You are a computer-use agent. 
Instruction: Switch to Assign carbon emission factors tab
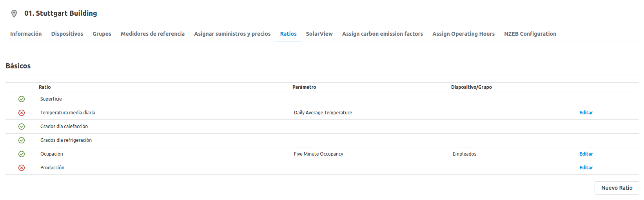coord(383,34)
